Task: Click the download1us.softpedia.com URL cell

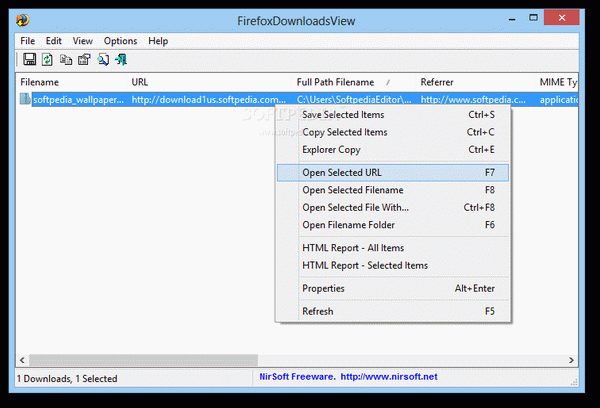Action: point(209,100)
